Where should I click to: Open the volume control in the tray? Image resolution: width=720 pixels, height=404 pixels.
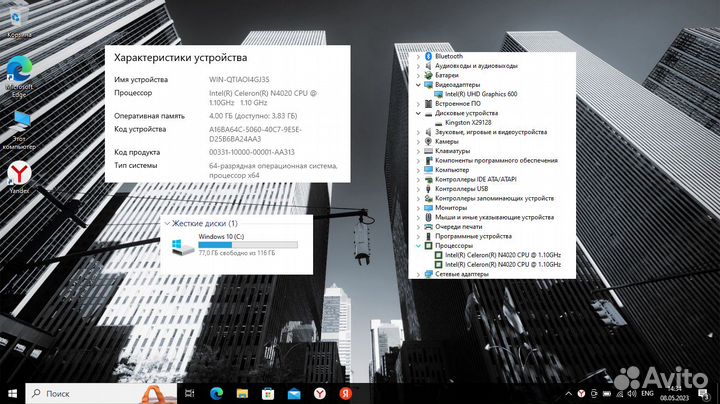632,393
